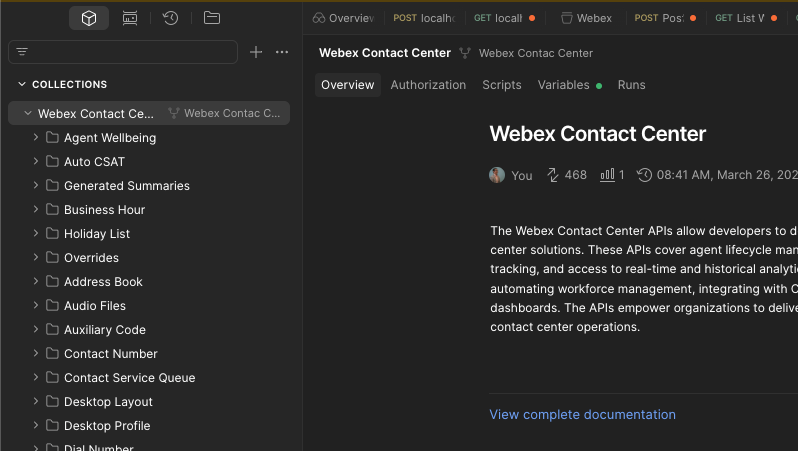Click the Address Book folder icon
Screen dimensions: 798x451
tap(52, 281)
